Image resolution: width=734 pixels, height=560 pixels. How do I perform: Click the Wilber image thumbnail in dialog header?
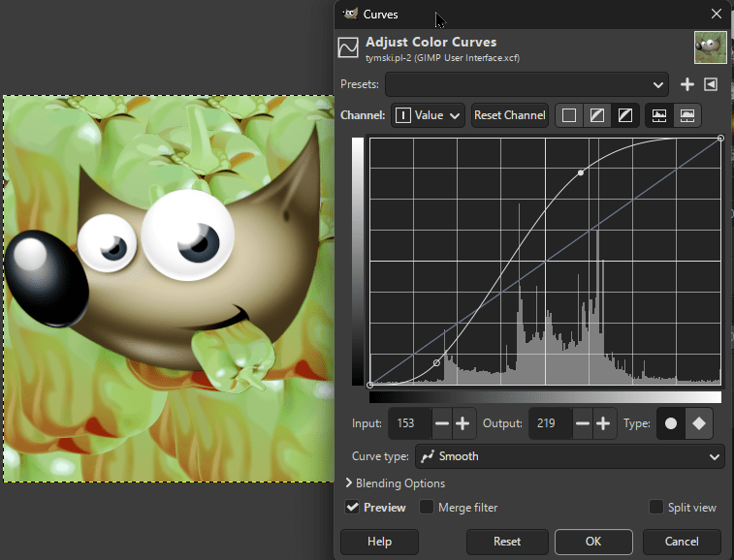click(x=711, y=47)
